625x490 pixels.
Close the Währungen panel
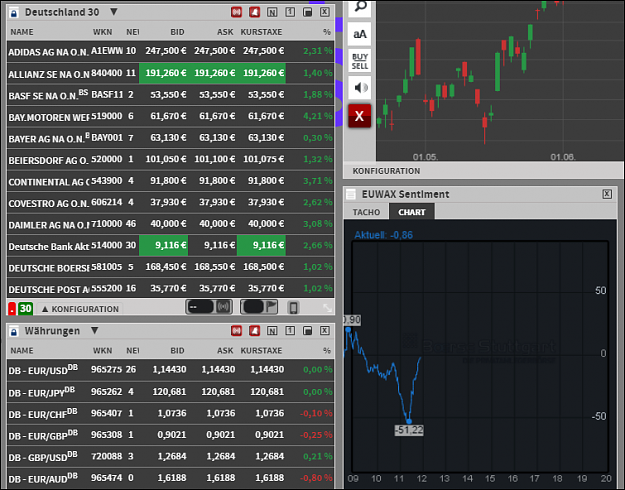325,331
